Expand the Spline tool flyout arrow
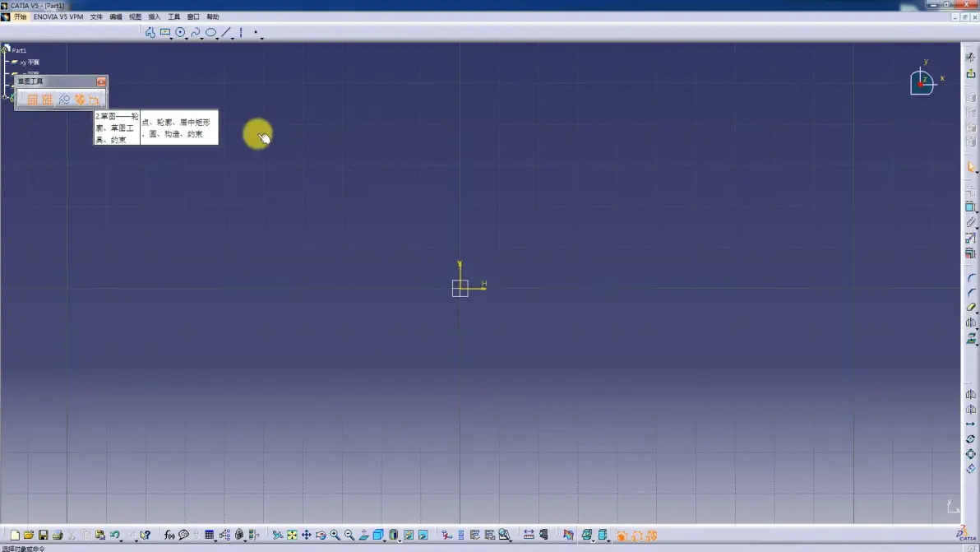Viewport: 980px width, 552px height. [202, 38]
